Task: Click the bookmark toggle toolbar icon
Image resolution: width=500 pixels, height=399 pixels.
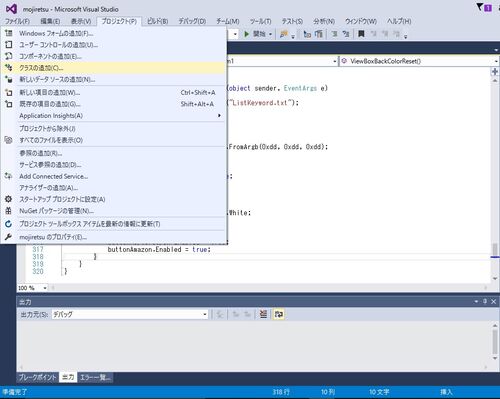Action: click(x=361, y=34)
